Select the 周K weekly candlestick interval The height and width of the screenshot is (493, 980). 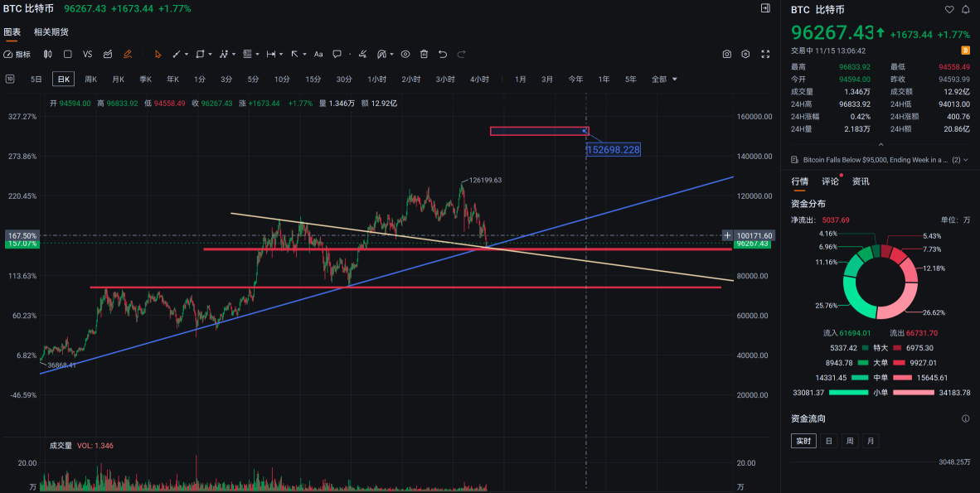click(89, 80)
